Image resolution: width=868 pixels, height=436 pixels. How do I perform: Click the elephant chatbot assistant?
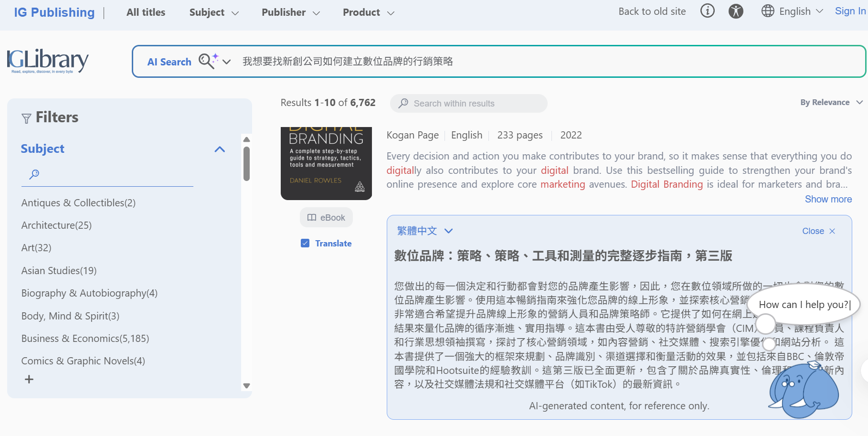click(x=803, y=390)
